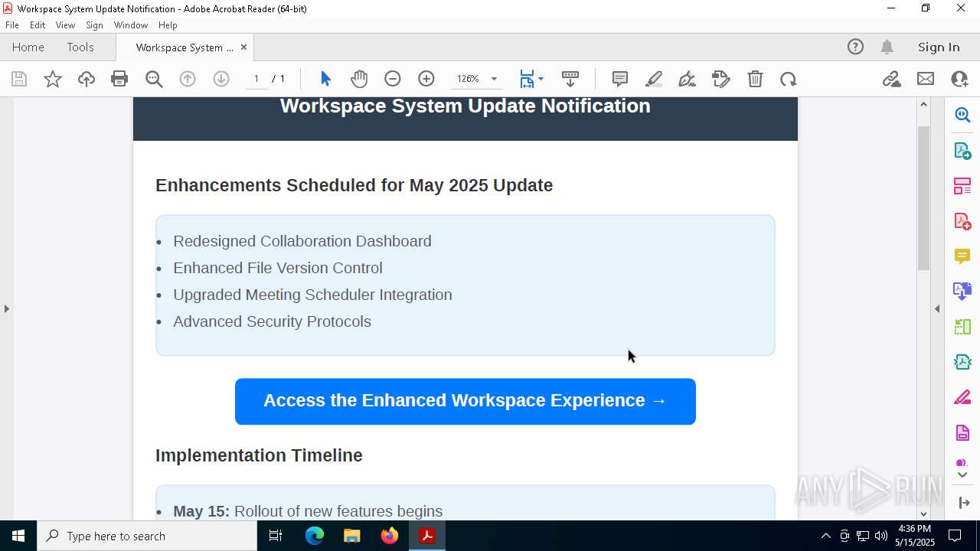Send file by email envelope icon

[x=926, y=79]
